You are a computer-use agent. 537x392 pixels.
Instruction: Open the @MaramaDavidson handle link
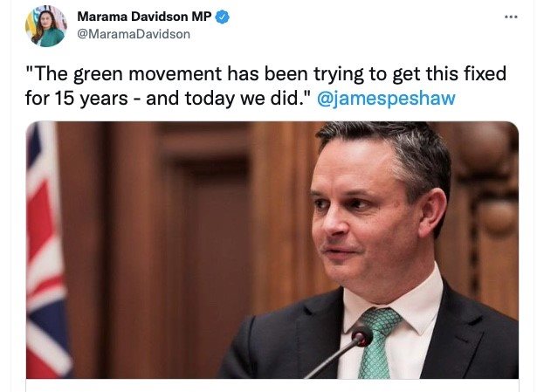tap(134, 34)
